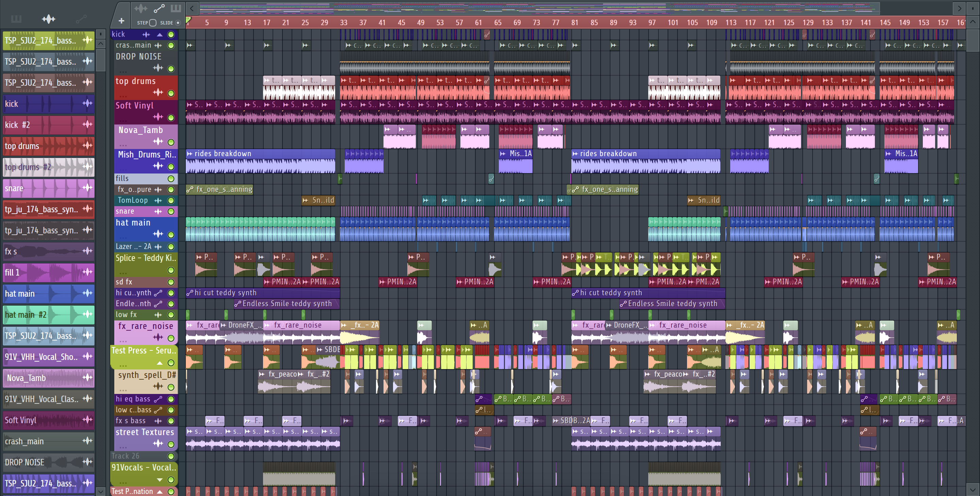Click the snare track waveform icon
This screenshot has height=496, width=980.
pyautogui.click(x=158, y=212)
